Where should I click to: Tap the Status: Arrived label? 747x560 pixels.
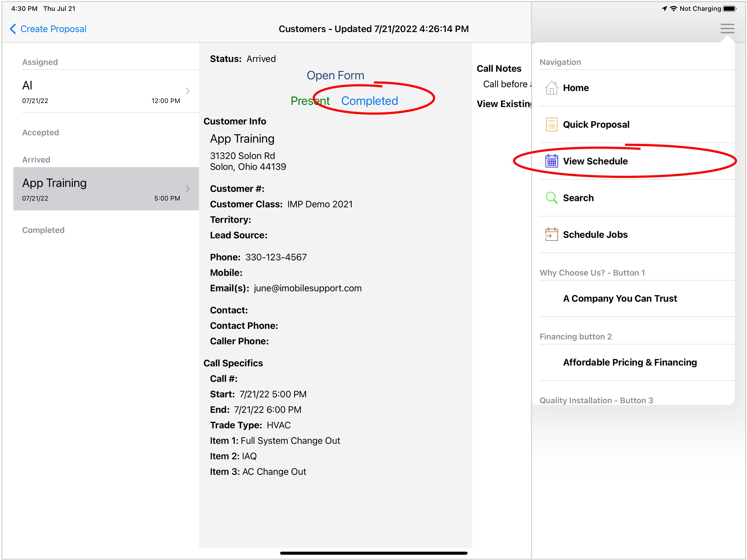click(x=243, y=59)
